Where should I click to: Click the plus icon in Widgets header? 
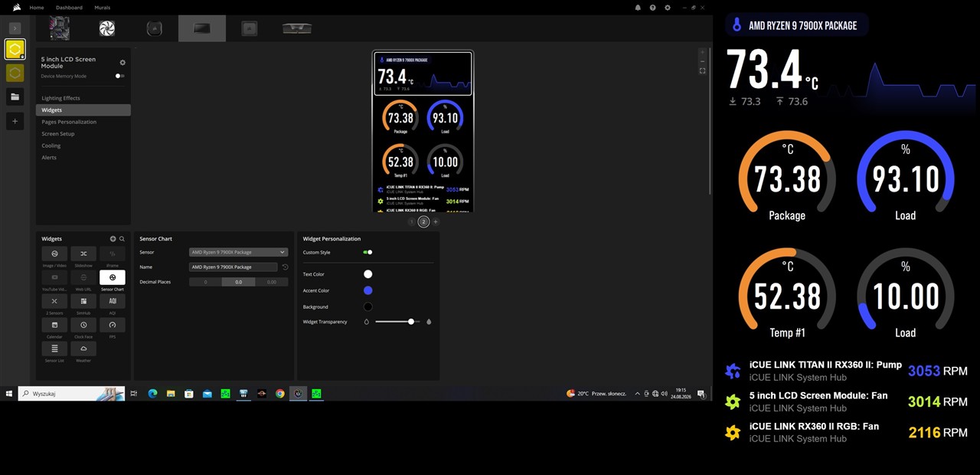(x=113, y=239)
